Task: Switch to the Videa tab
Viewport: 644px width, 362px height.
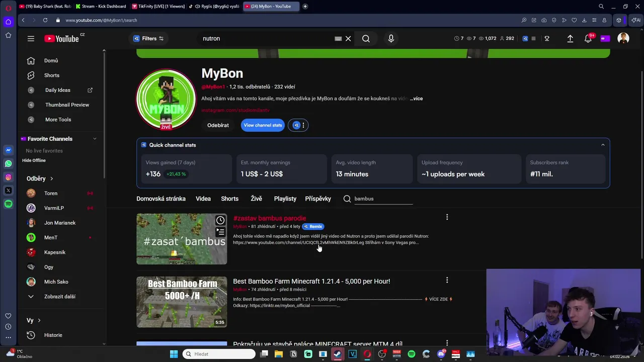Action: tap(203, 199)
